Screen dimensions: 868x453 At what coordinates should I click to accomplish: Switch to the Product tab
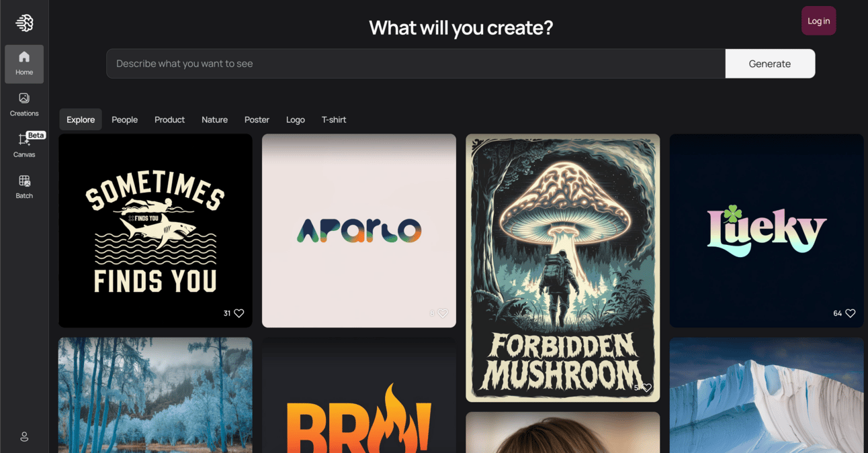click(169, 119)
